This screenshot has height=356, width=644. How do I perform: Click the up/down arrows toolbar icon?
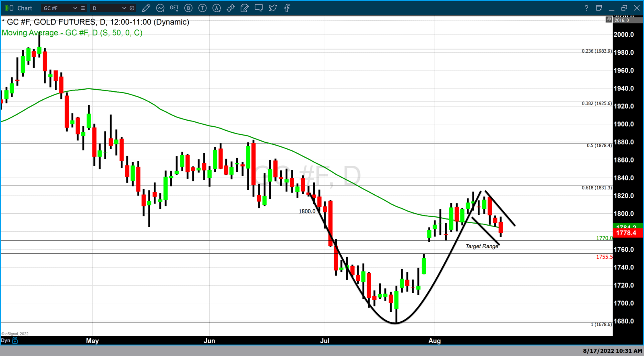click(231, 8)
